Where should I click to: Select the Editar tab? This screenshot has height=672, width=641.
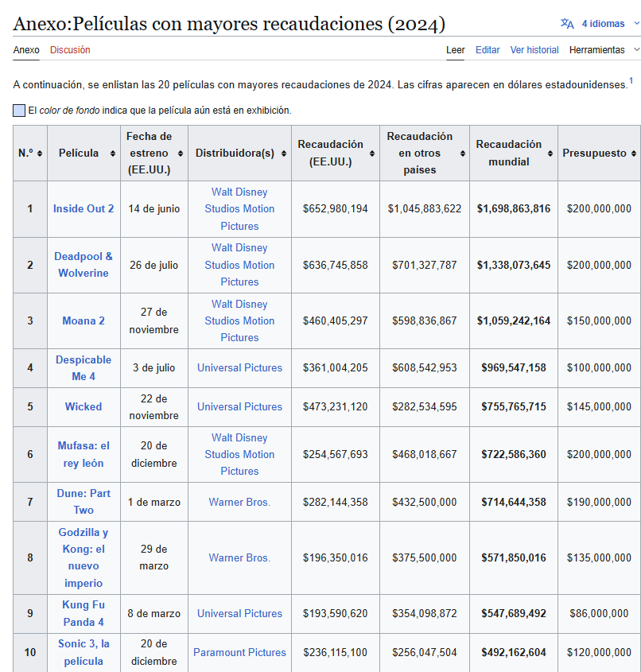[488, 50]
